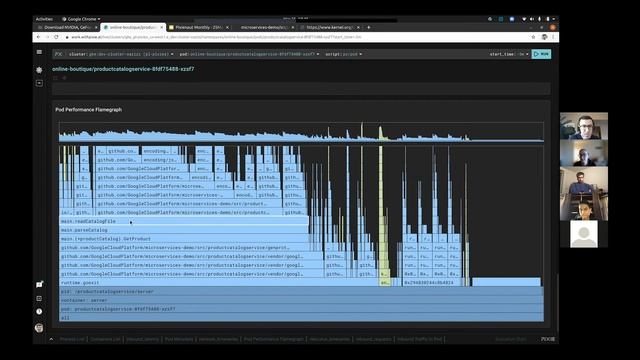Click Activities in the top bar
640x360 pixels.
point(44,19)
